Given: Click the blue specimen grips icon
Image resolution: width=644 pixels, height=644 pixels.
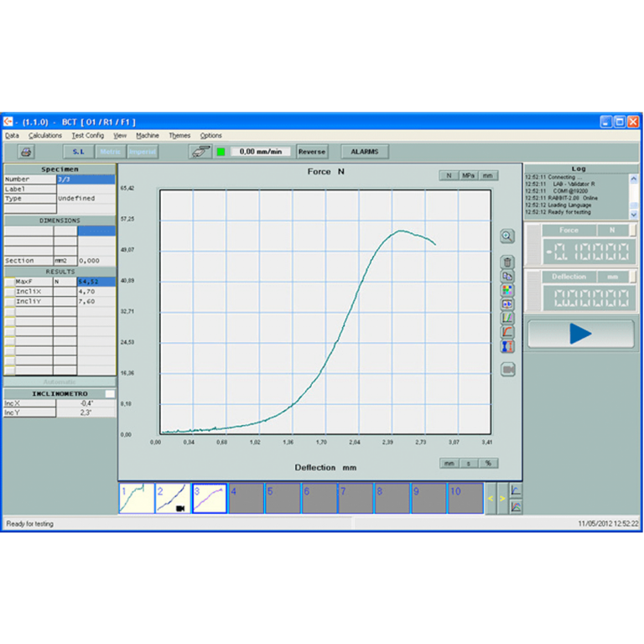Looking at the screenshot, I should (507, 346).
